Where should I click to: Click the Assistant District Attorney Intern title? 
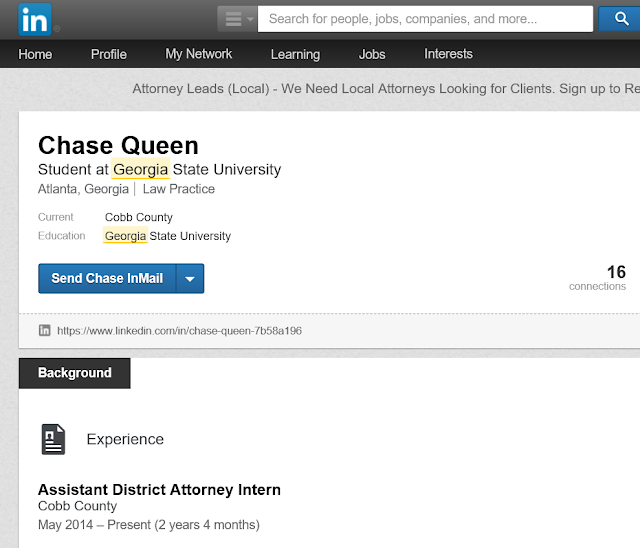159,489
